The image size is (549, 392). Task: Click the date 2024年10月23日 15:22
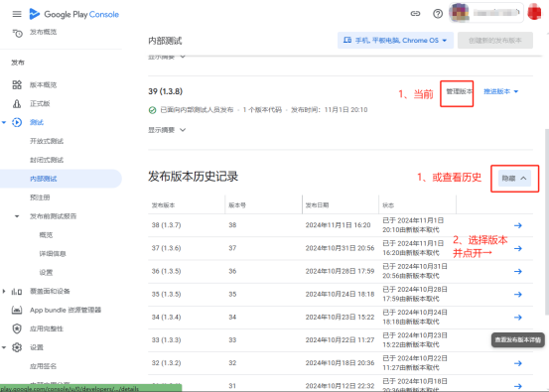[340, 318]
